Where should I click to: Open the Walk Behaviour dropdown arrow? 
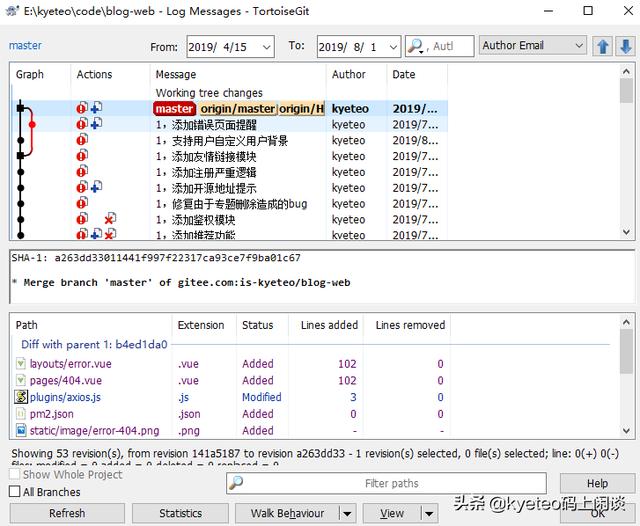click(x=347, y=513)
